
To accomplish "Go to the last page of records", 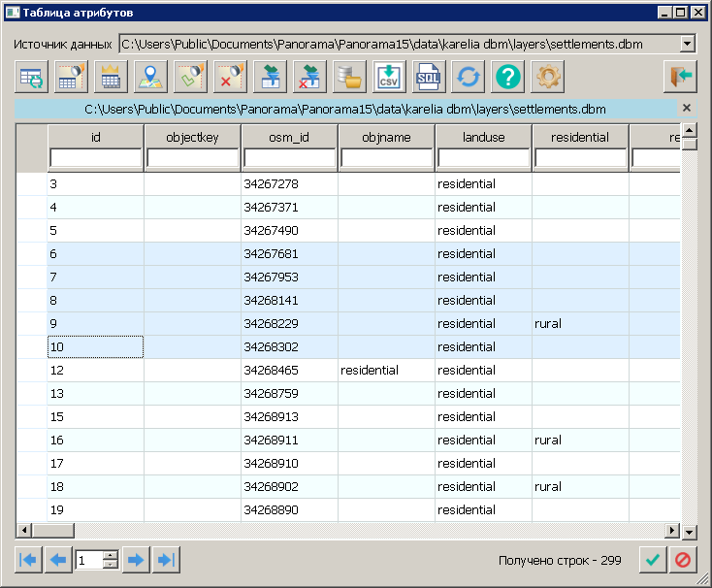I will (x=166, y=560).
